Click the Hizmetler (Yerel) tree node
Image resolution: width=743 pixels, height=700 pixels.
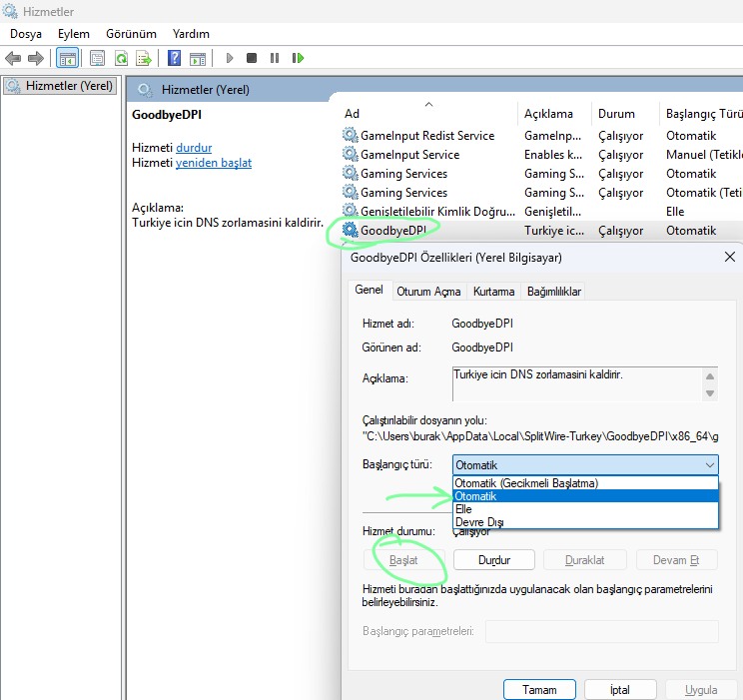[60, 86]
